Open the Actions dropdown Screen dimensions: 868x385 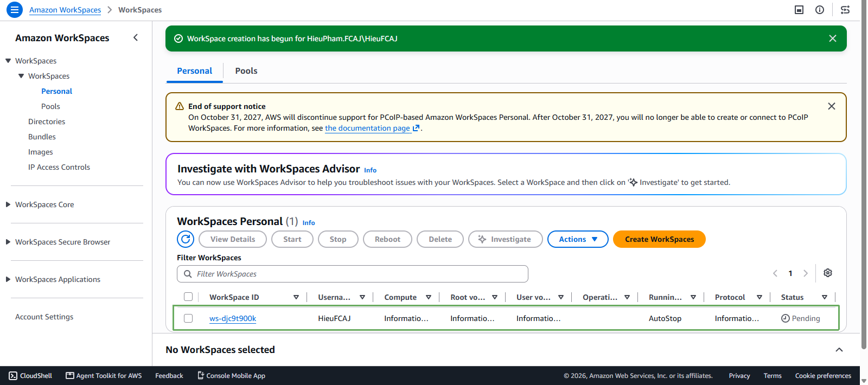tap(578, 239)
